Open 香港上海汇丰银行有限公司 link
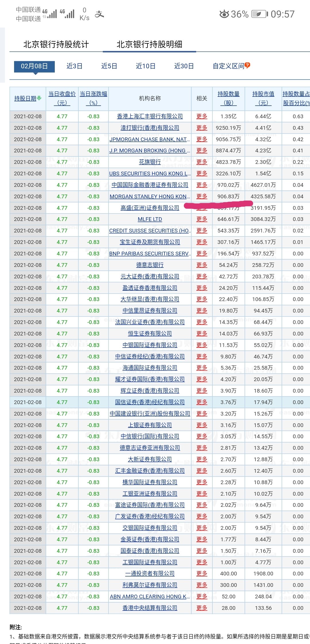This screenshot has width=310, height=644. click(150, 117)
